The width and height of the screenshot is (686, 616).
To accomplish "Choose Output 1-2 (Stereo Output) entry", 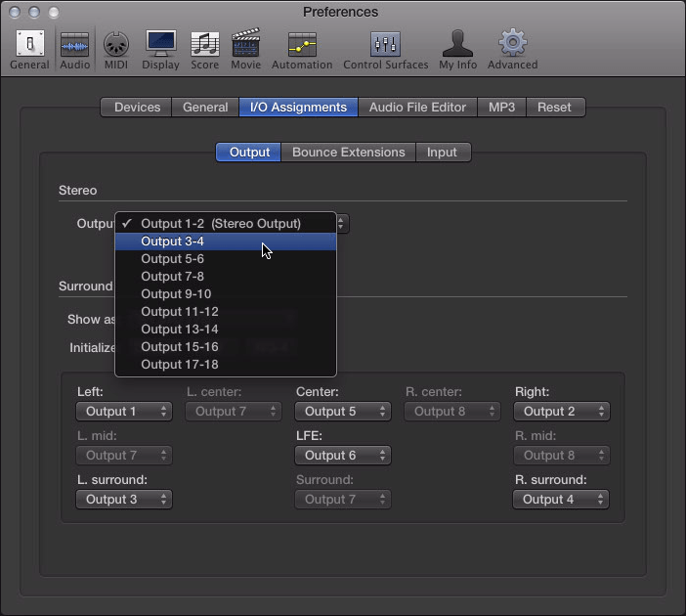I will pos(226,224).
